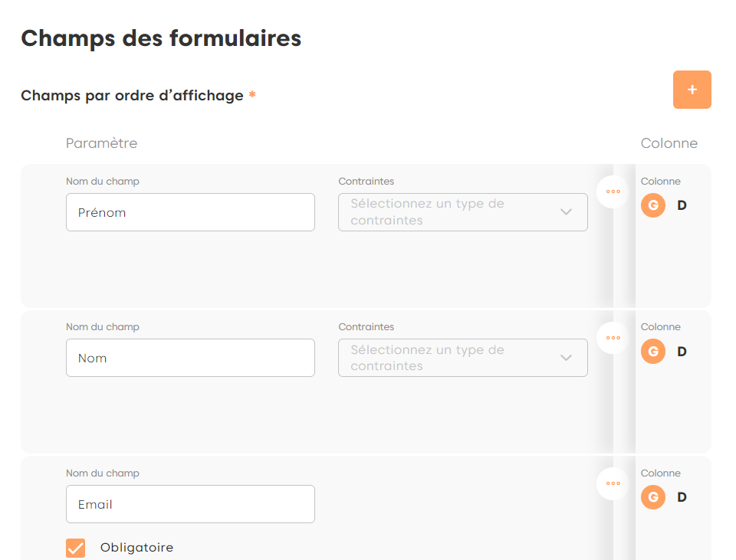Screen dimensions: 736x560
Task: Open the three-dots menu for Nom row
Action: pos(613,337)
